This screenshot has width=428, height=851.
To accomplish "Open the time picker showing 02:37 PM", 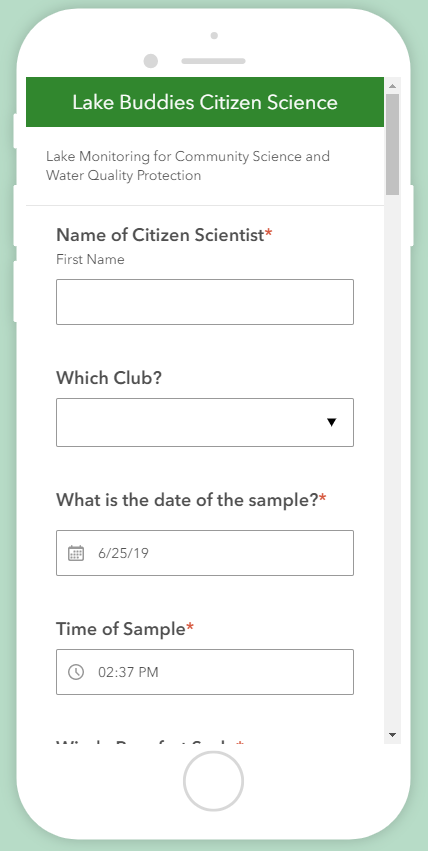I will (205, 672).
